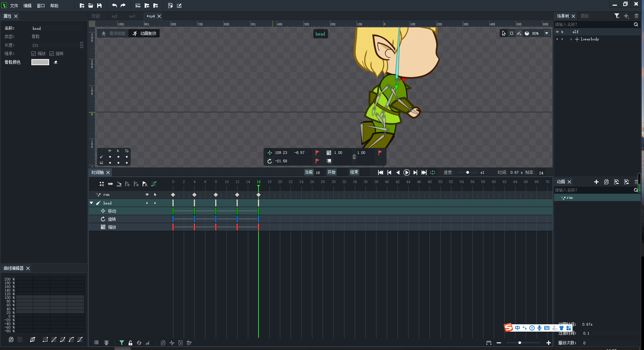The height and width of the screenshot is (350, 644).
Task: Open the 80% zoom dropdown arrow
Action: tap(546, 33)
